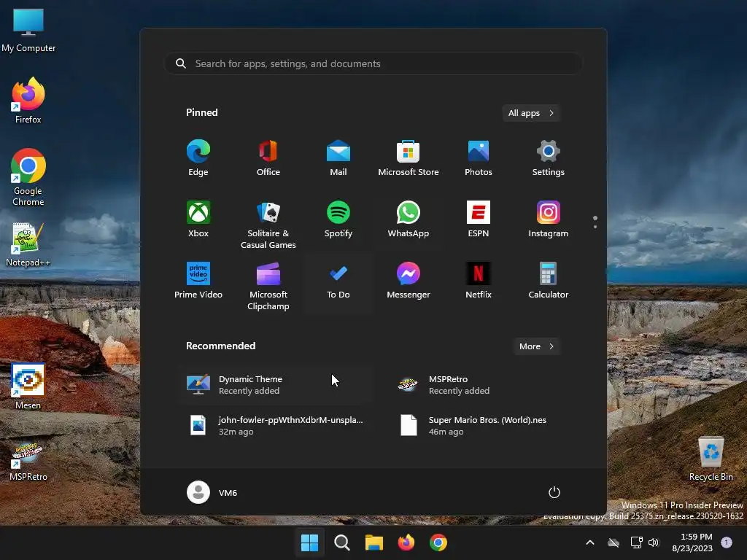
Task: Select the Recycle Bin desktop icon
Action: [x=711, y=459]
